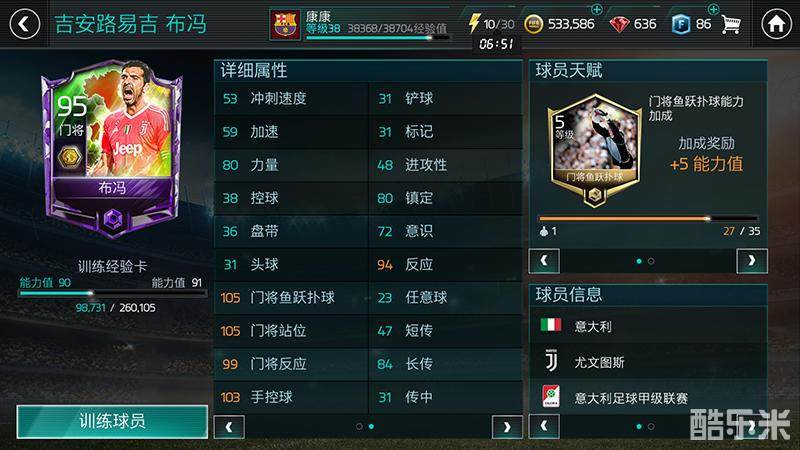
Task: Go to next attributes page arrow
Action: click(507, 427)
